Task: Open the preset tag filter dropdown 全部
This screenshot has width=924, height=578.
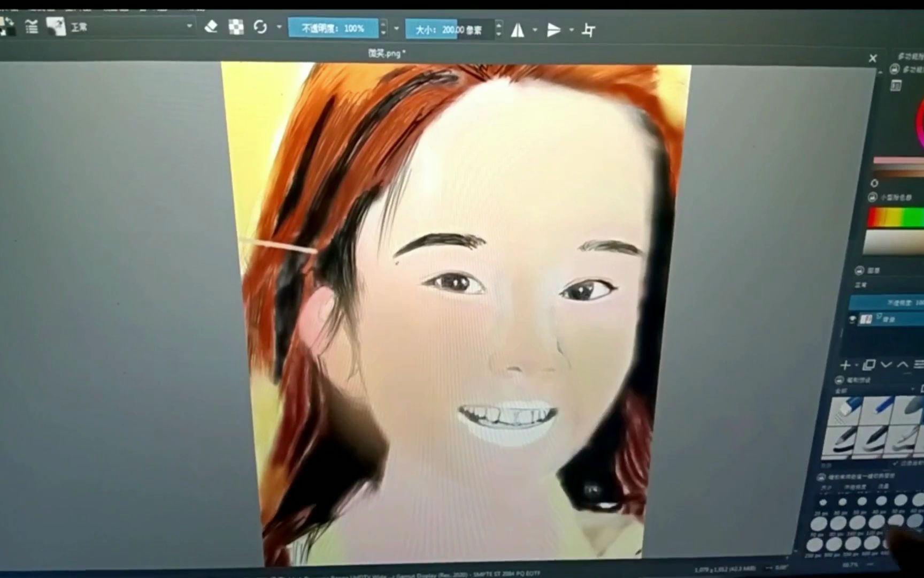Action: (x=877, y=391)
